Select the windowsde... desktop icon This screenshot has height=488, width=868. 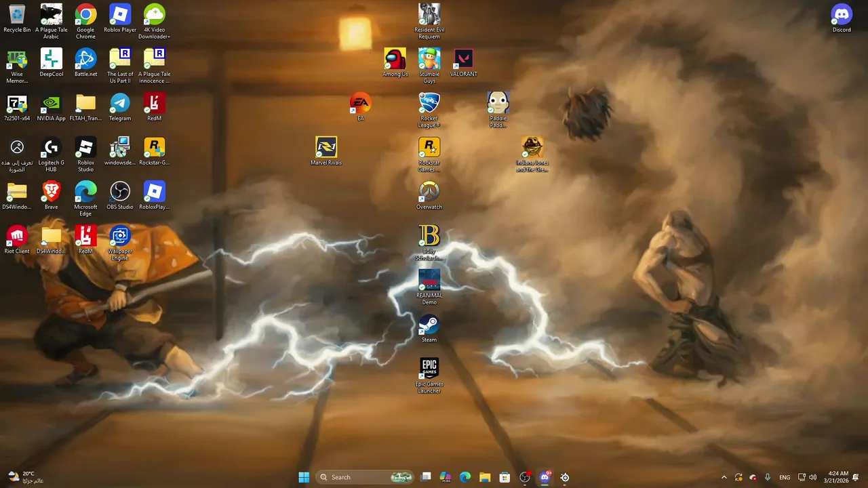pyautogui.click(x=120, y=151)
